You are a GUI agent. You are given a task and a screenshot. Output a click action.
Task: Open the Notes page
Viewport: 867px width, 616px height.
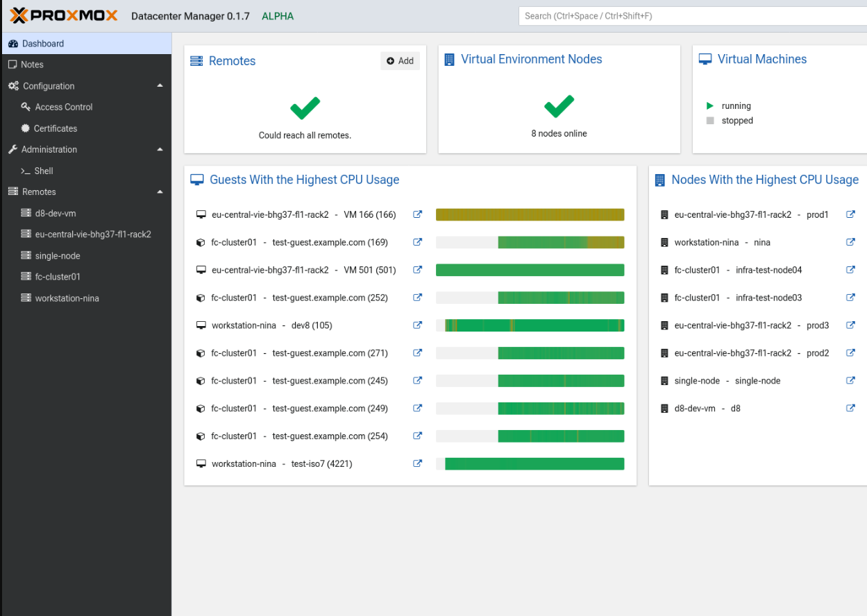pyautogui.click(x=32, y=65)
